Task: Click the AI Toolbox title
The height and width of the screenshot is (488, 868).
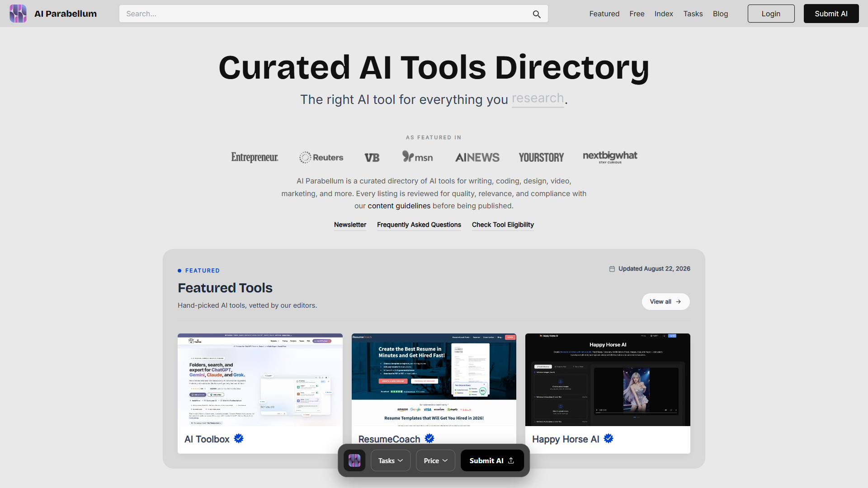Action: (x=207, y=439)
